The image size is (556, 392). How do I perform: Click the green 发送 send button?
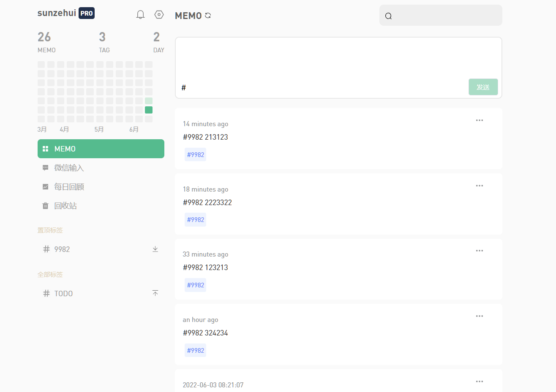[483, 87]
